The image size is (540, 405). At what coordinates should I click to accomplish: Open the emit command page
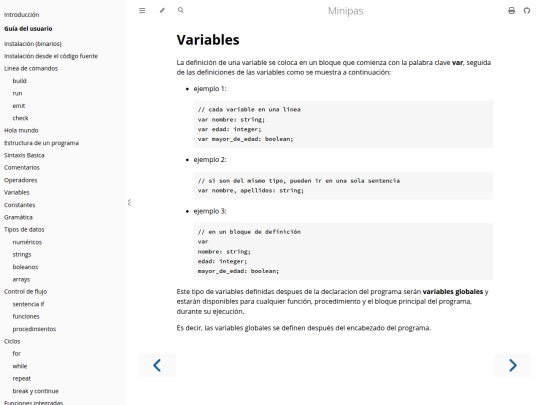(x=19, y=106)
